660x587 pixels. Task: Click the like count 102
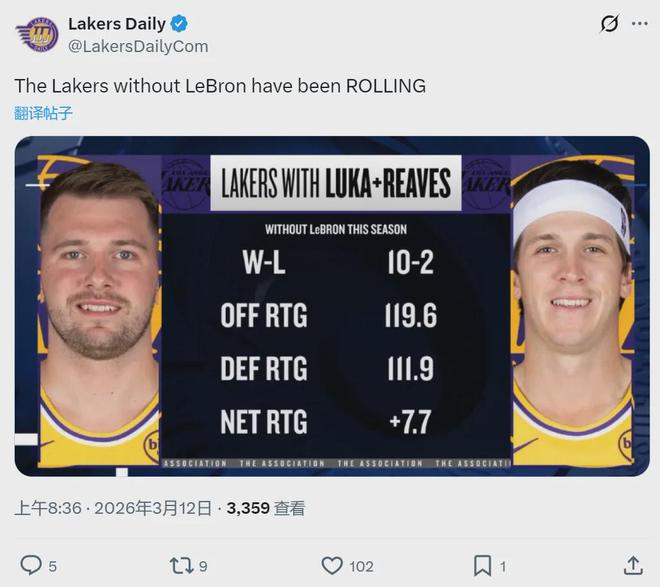click(x=361, y=566)
